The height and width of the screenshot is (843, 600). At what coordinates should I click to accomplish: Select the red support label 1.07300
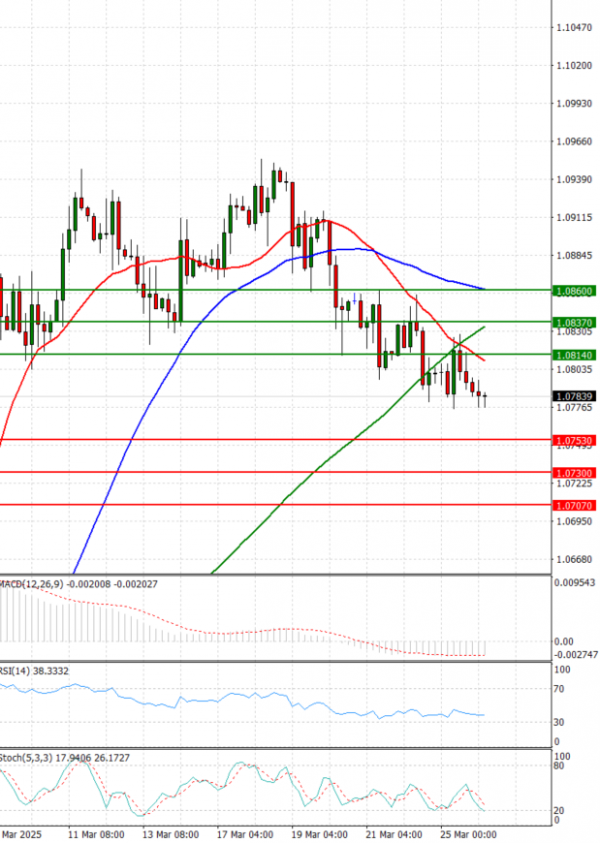click(x=574, y=473)
